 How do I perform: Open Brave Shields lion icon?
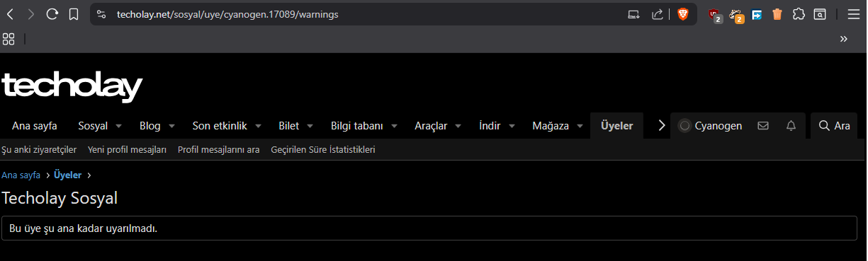682,14
